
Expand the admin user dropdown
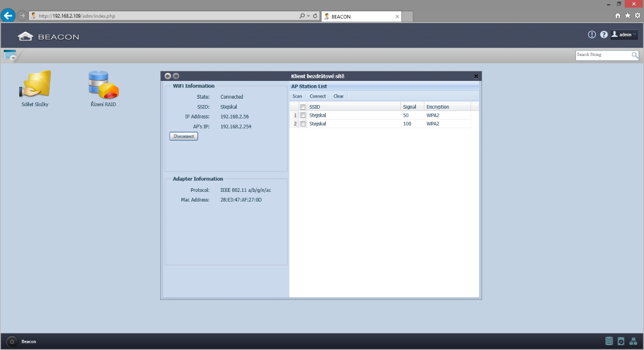pyautogui.click(x=625, y=35)
